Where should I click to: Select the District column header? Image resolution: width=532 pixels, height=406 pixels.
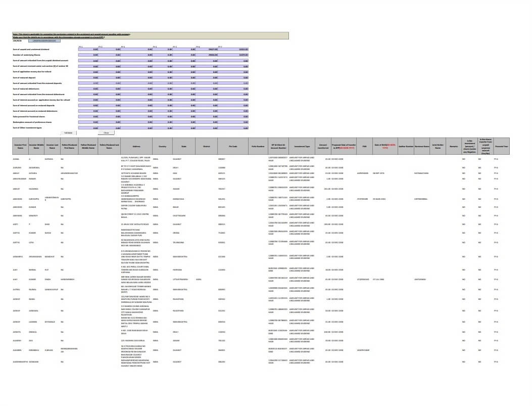coord(207,146)
